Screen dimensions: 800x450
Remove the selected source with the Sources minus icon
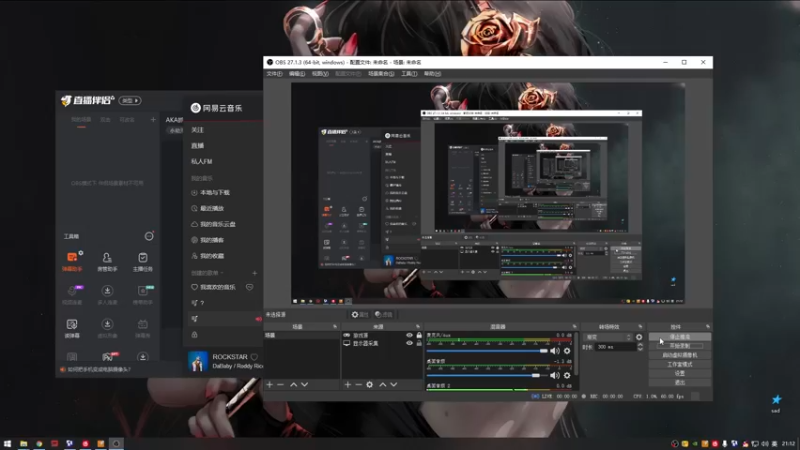(358, 384)
